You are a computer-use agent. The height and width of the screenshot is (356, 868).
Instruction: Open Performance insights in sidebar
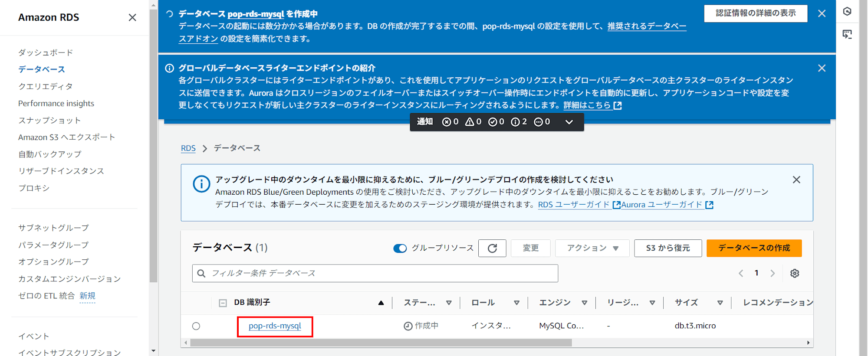[56, 103]
